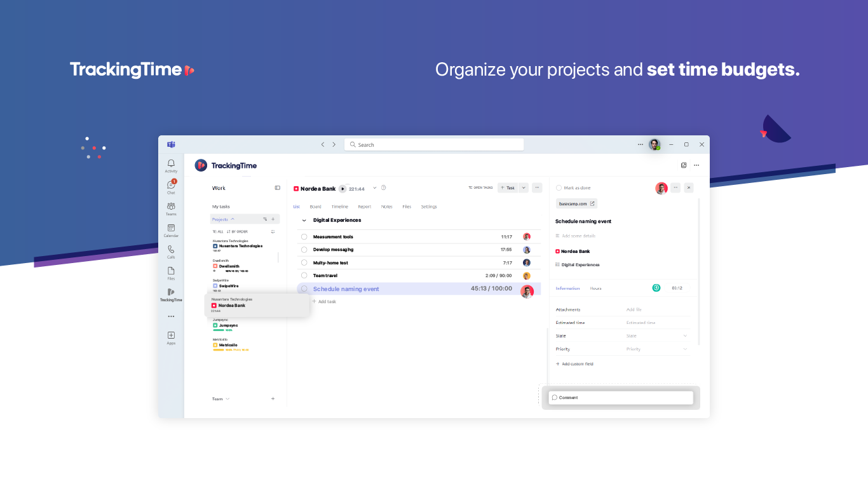Change the BY ORDER sorting
Image resolution: width=868 pixels, height=488 pixels.
[237, 231]
